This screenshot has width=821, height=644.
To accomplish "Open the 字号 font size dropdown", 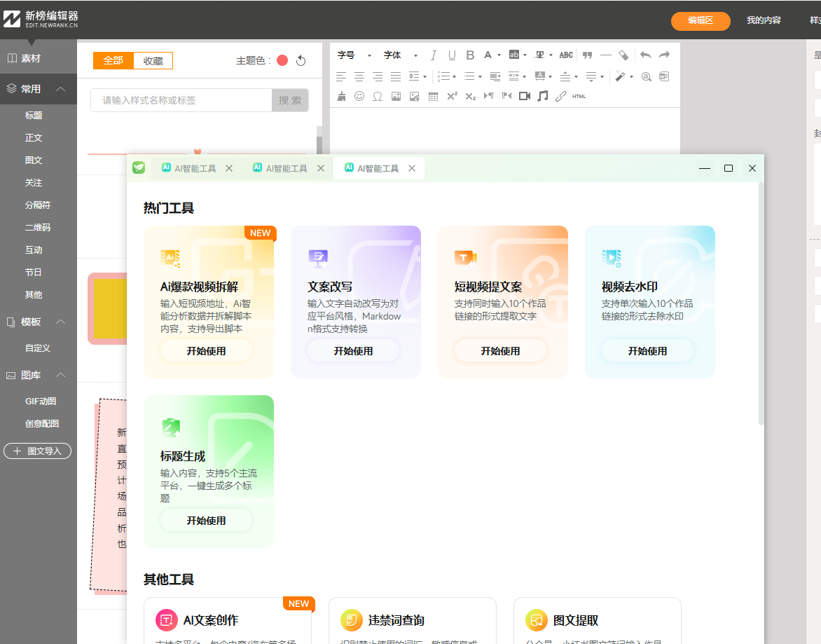I will pyautogui.click(x=354, y=55).
